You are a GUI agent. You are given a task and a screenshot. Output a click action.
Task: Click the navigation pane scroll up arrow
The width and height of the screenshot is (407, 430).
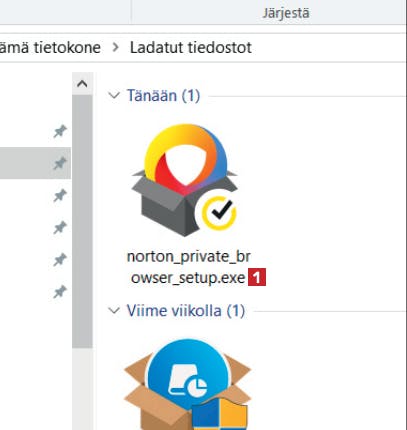click(x=82, y=83)
